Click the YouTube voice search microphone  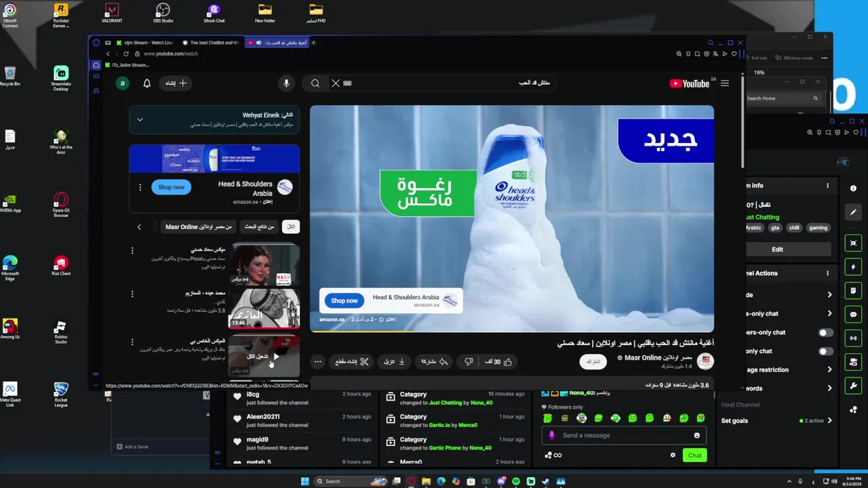pyautogui.click(x=286, y=83)
